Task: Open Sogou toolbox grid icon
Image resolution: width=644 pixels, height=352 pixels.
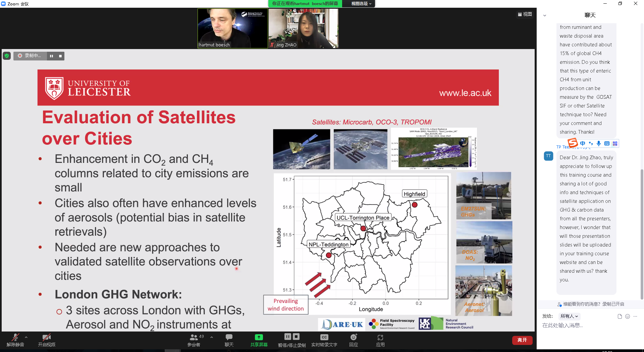Action: (615, 143)
